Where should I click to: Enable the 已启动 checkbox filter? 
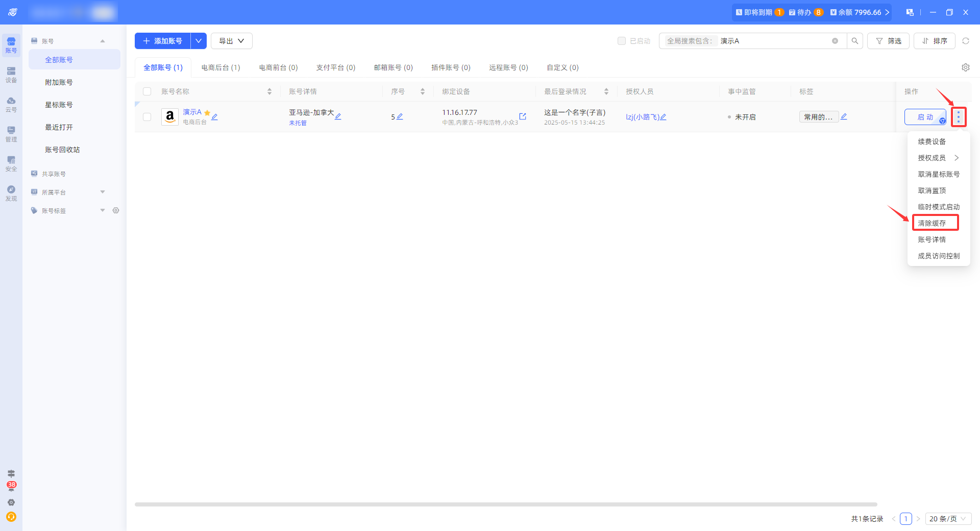coord(622,41)
